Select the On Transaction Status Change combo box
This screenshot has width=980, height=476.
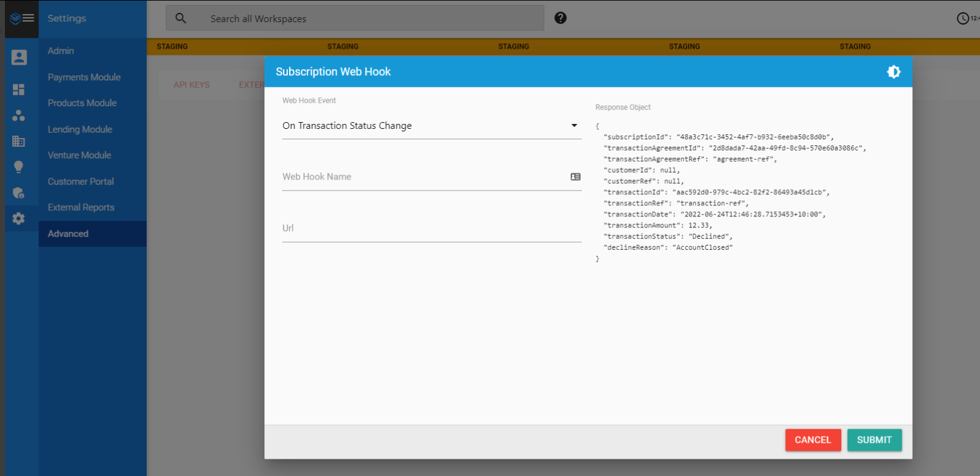pyautogui.click(x=431, y=126)
